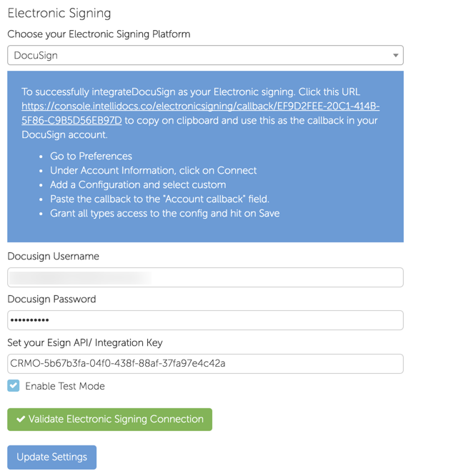Click Validate Electronic Signing Connection button
Screen dimensions: 476x474
109,420
